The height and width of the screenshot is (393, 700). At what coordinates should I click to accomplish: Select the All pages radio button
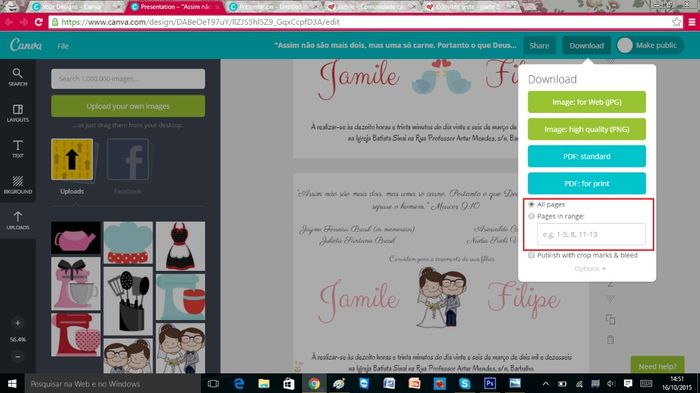coord(531,204)
